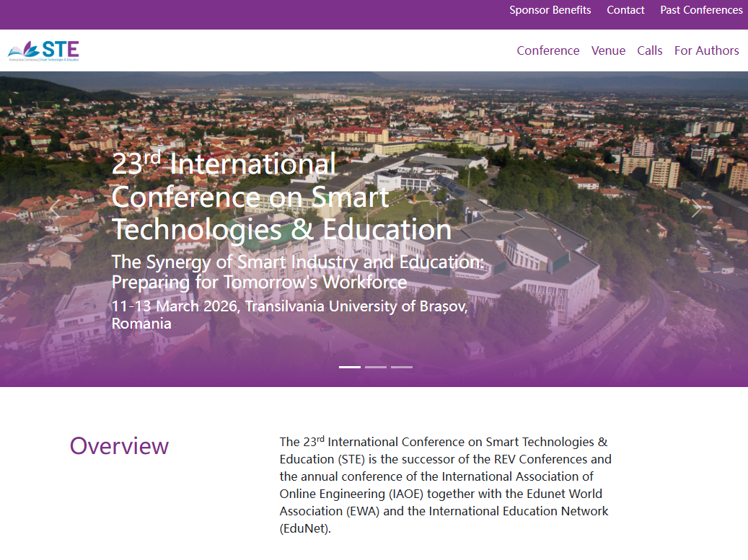The width and height of the screenshot is (748, 560).
Task: Expand the Calls navigation menu
Action: (649, 50)
